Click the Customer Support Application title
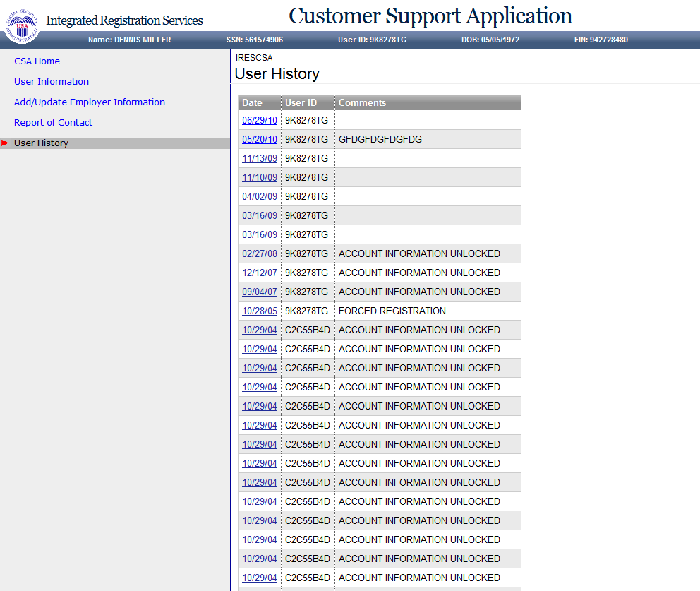The height and width of the screenshot is (591, 700). [x=430, y=16]
